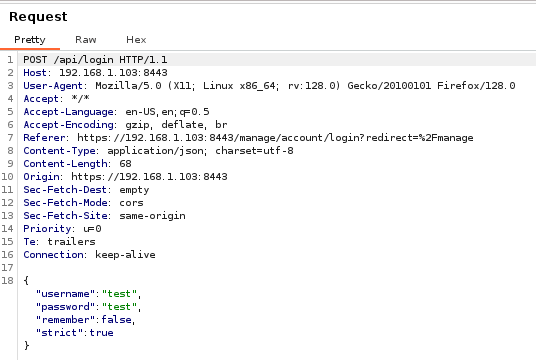Image resolution: width=536 pixels, height=360 pixels.
Task: Click the Content-Length header name
Action: coord(65,163)
